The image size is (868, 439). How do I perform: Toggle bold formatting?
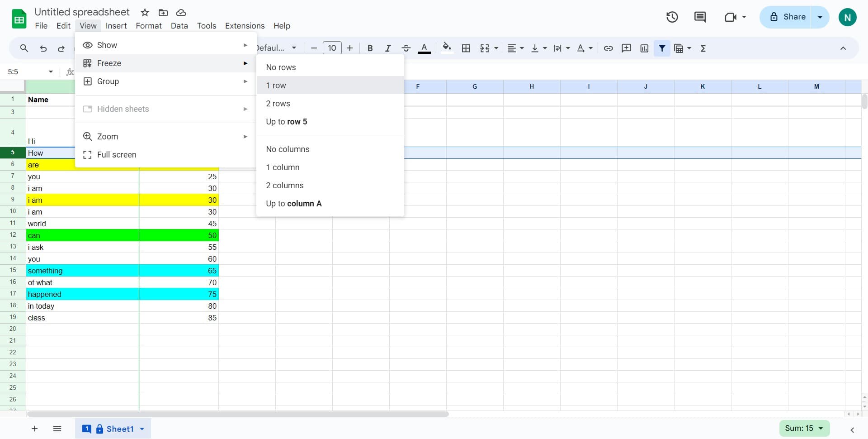click(370, 48)
